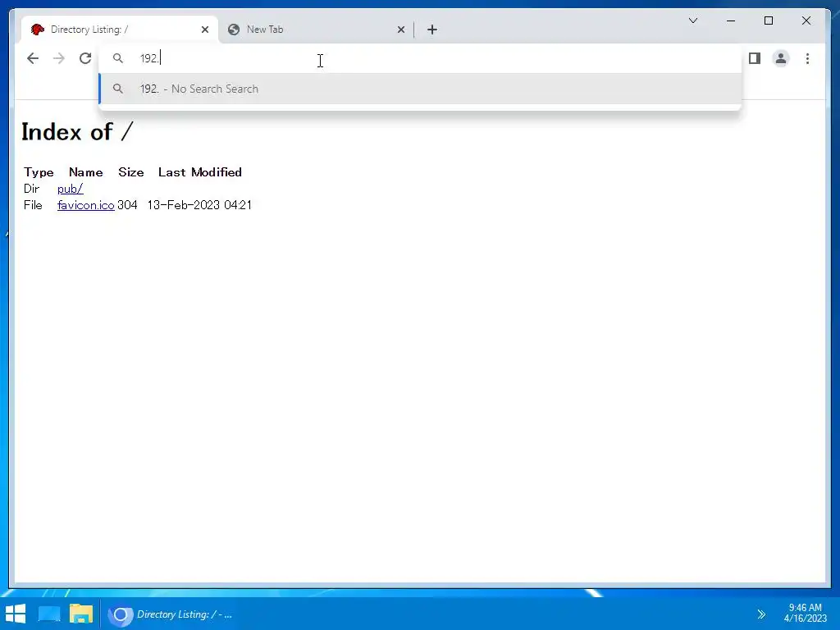Screen dimensions: 840x630
Task: Click the "Size" column header
Action: tap(131, 172)
